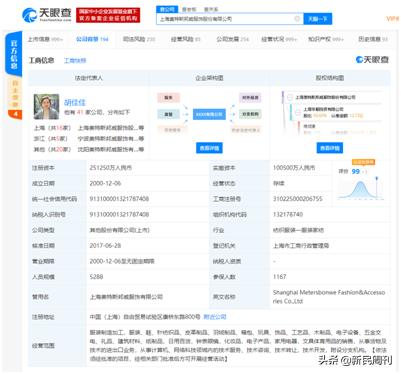Click organization code 132178740
Image resolution: width=401 pixels, height=374 pixels.
pos(288,215)
